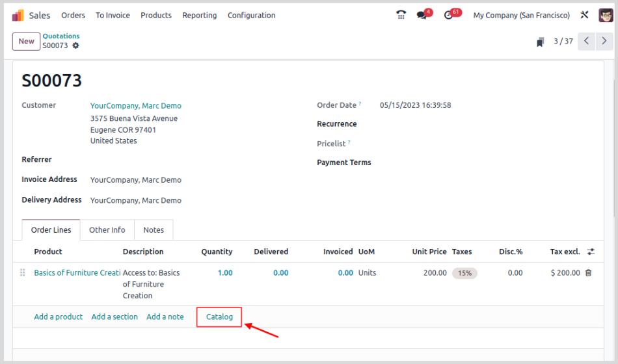Image resolution: width=618 pixels, height=364 pixels.
Task: Click the Catalog link
Action: pyautogui.click(x=219, y=317)
